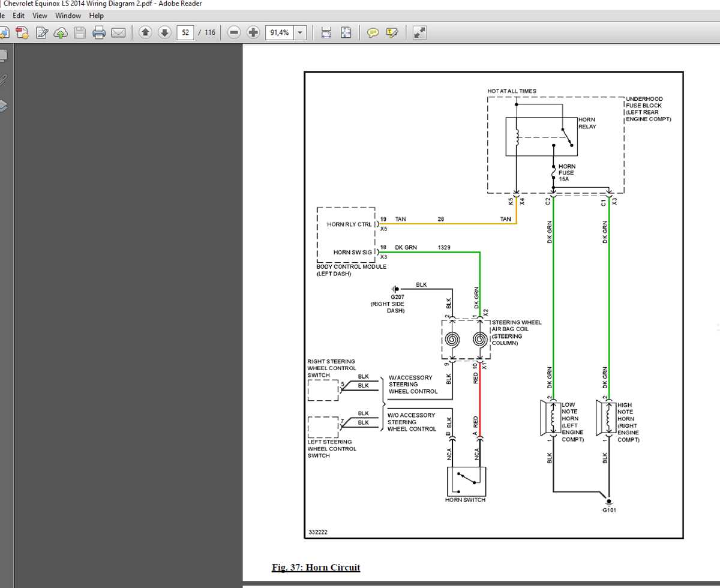Click the Create PDF icon with red document
The width and height of the screenshot is (720, 588).
coord(22,32)
